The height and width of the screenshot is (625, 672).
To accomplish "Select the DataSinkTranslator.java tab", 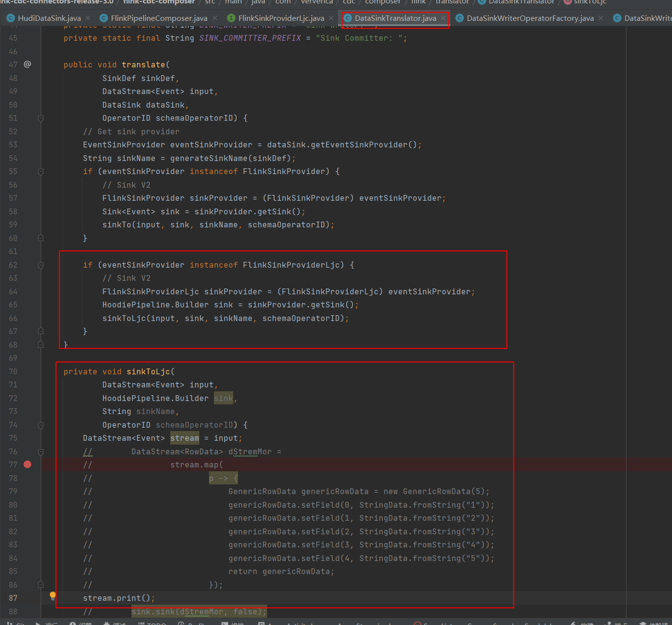I will tap(395, 18).
